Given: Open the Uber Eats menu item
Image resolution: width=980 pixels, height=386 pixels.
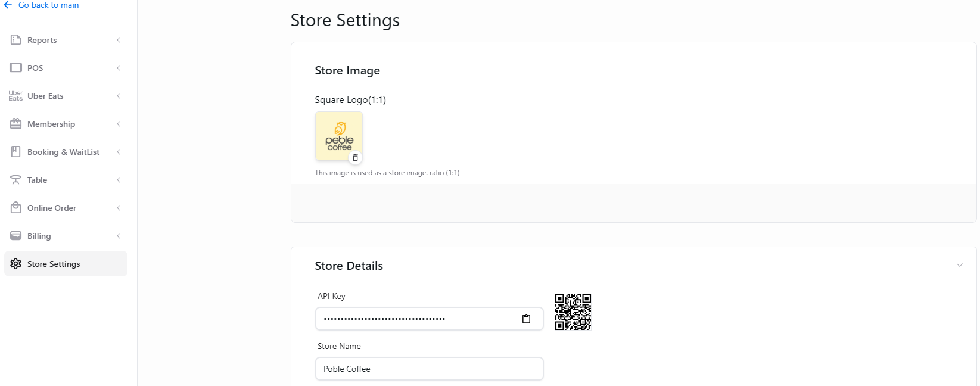Looking at the screenshot, I should coord(66,96).
